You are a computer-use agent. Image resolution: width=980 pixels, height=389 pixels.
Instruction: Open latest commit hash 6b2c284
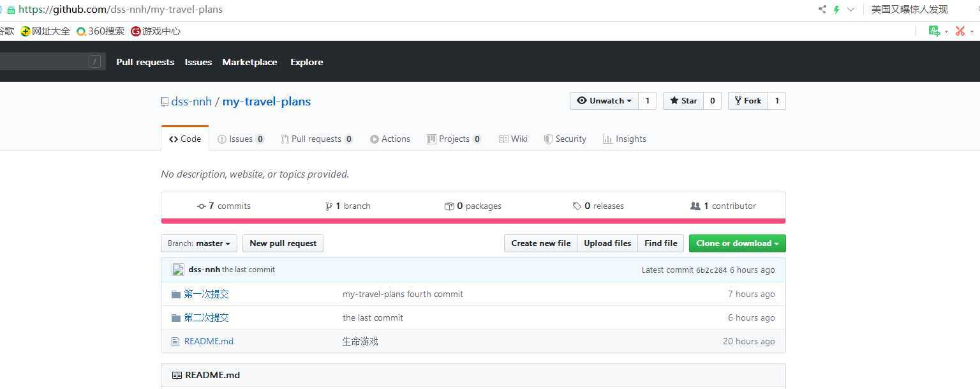coord(711,270)
